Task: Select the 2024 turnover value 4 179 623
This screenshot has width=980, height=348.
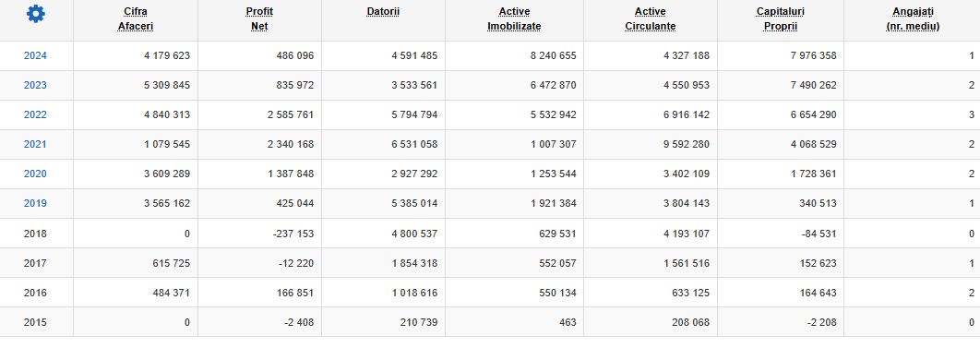Action: point(167,55)
